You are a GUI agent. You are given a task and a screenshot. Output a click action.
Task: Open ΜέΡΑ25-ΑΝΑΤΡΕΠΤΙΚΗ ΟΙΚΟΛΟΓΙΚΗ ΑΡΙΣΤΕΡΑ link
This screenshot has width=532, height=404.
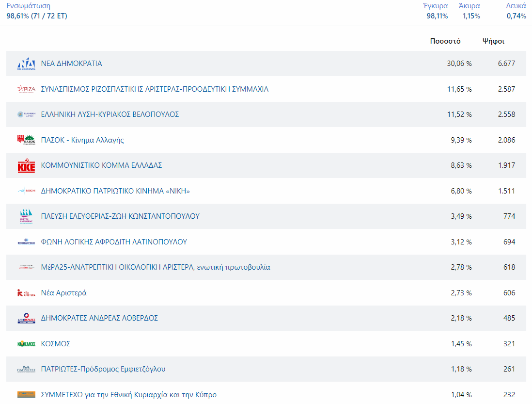(156, 267)
